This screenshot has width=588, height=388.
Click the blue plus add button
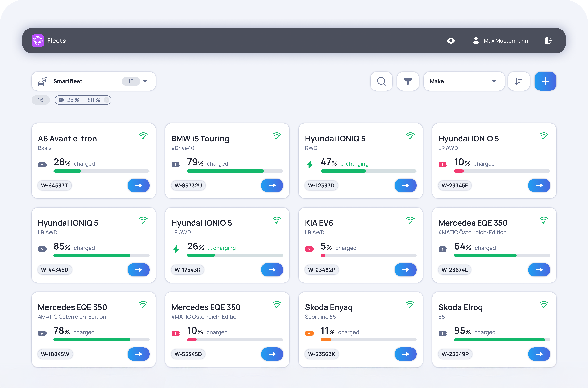(545, 81)
